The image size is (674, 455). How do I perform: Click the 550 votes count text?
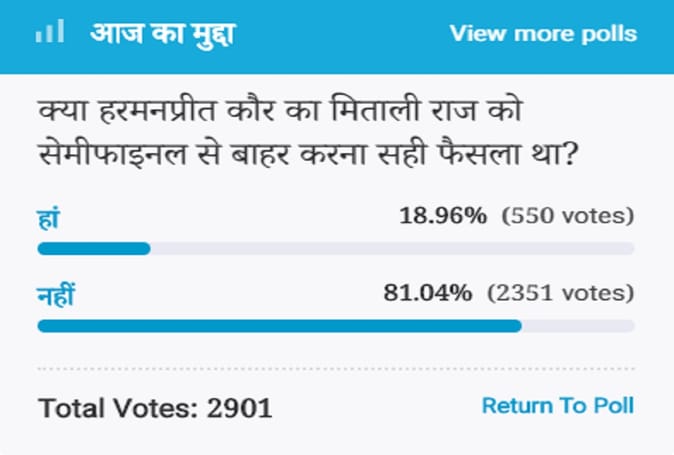click(568, 215)
